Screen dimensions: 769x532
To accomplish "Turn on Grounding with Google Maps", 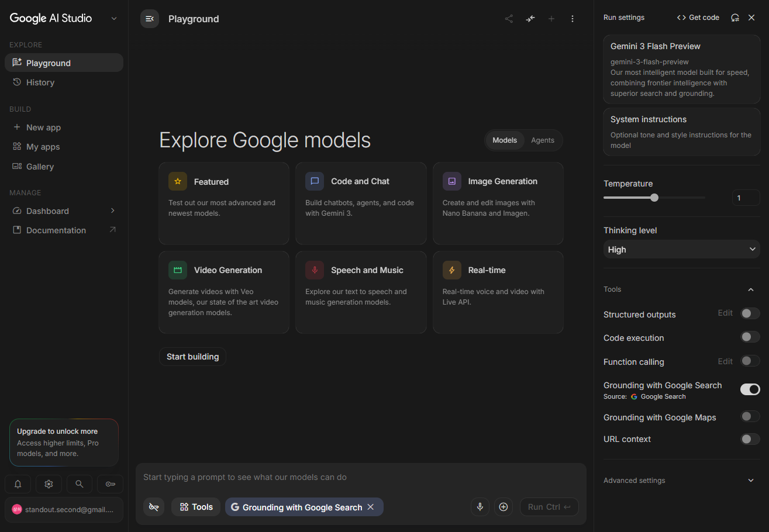I will [750, 416].
